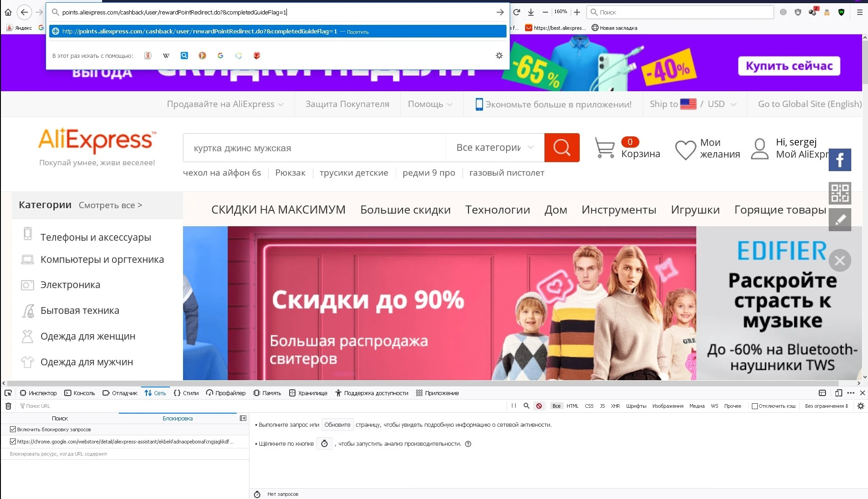Viewport: 868px width, 499px height.
Task: Clear network requests with trash icon
Action: [x=8, y=406]
